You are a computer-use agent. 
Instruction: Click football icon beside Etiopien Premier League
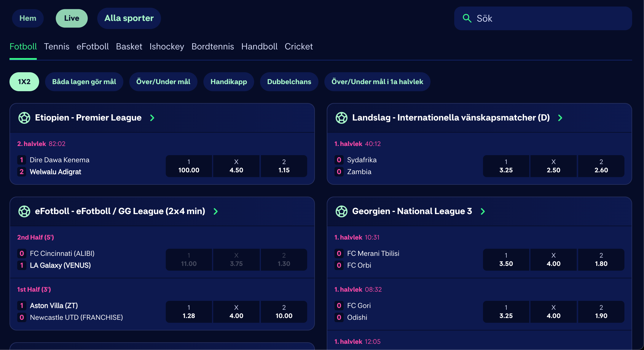[24, 118]
